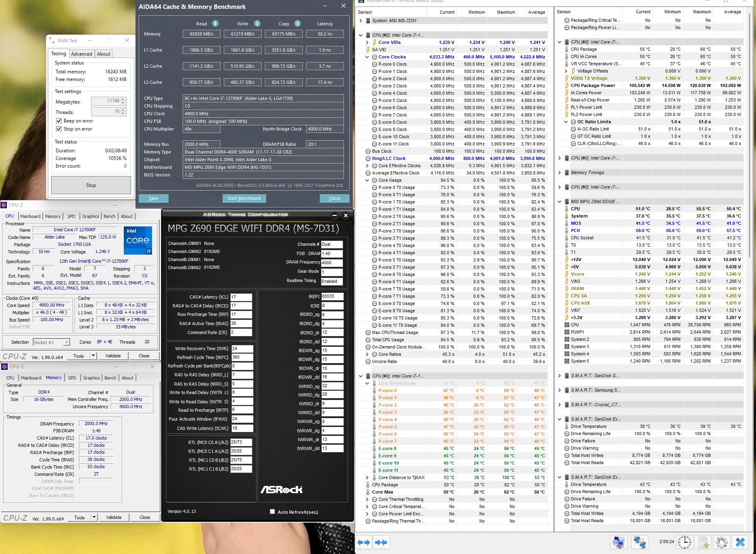Click the DRAM Frequency field in ASRock

tap(332, 263)
